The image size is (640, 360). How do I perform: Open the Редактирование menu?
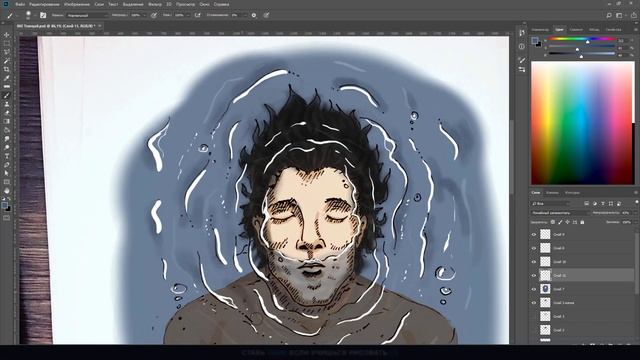pyautogui.click(x=45, y=4)
